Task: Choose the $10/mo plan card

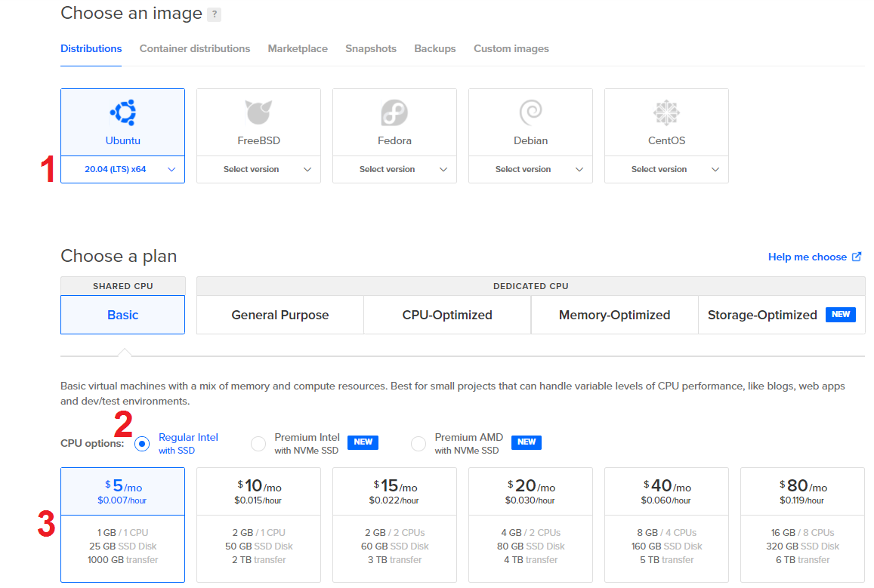Action: (258, 525)
